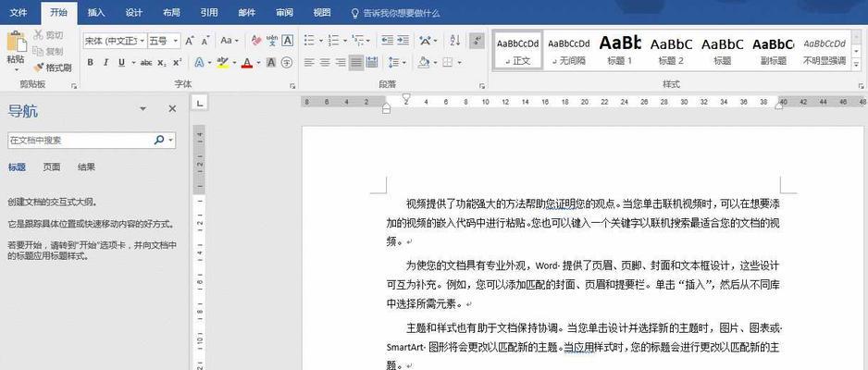Open the font size dropdown (五号)
This screenshot has height=370, width=868.
pyautogui.click(x=176, y=41)
